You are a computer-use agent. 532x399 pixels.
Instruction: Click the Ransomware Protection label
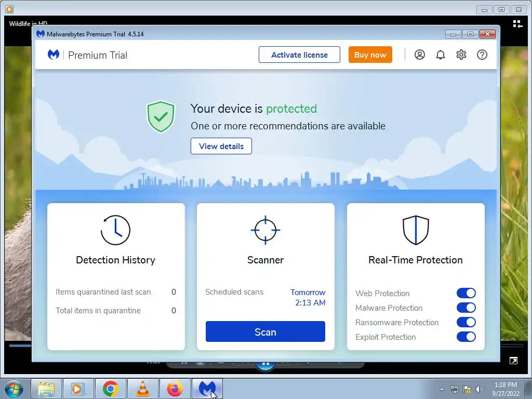click(x=397, y=322)
